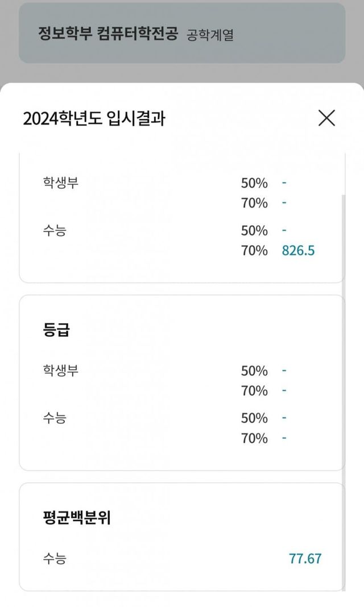Click the 77.67 average percentile value
The height and width of the screenshot is (607, 364).
[305, 558]
